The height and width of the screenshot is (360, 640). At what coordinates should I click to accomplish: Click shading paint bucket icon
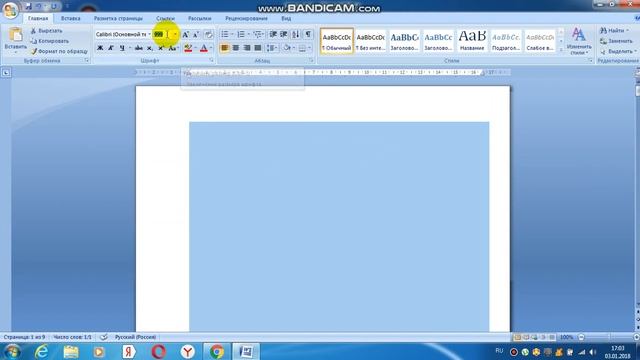click(x=287, y=48)
